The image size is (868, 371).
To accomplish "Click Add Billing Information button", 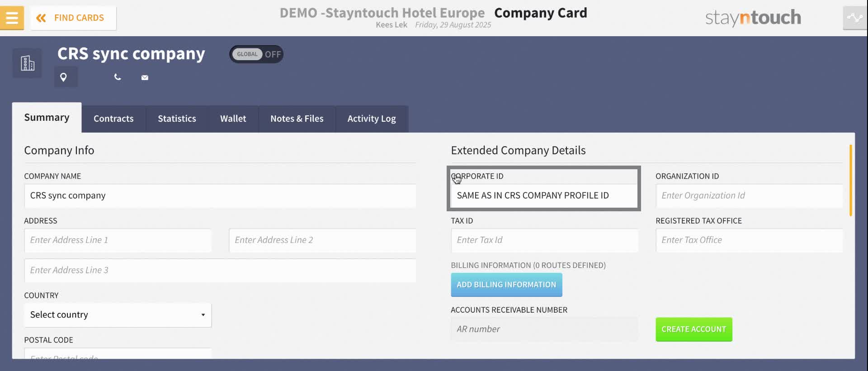I will pos(506,285).
